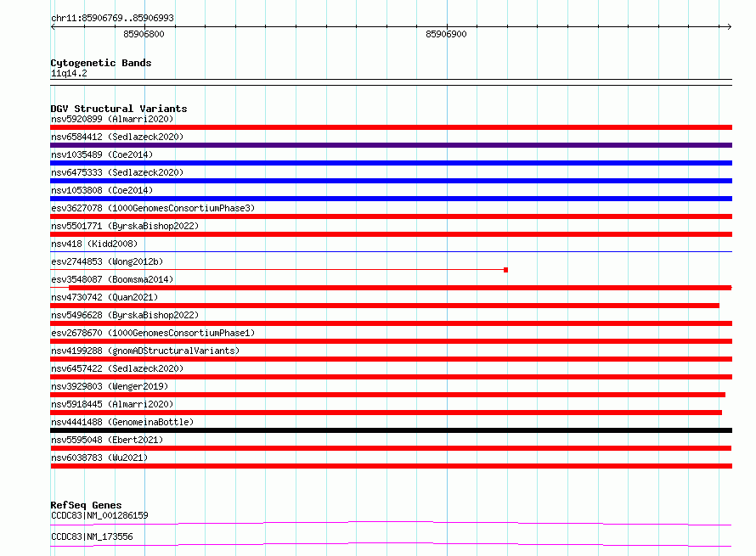Click the blue bar of nsv1053808
Screen dimensions: 756x556
click(x=391, y=199)
